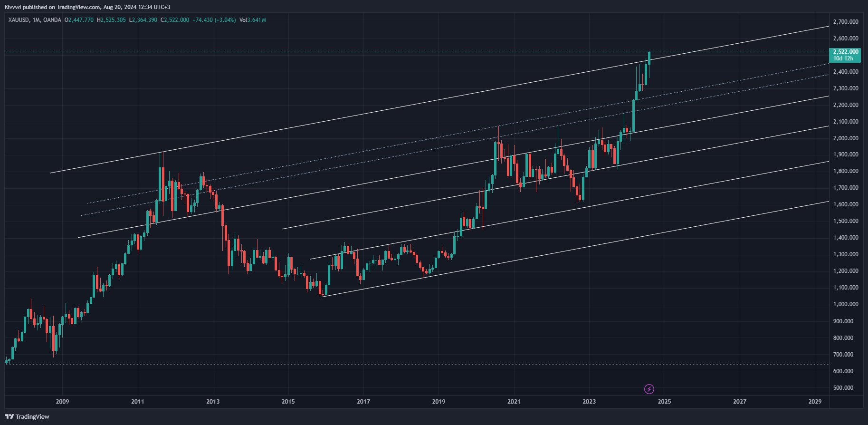Click the 2009 label on time axis
Image resolution: width=868 pixels, height=425 pixels.
tap(62, 402)
